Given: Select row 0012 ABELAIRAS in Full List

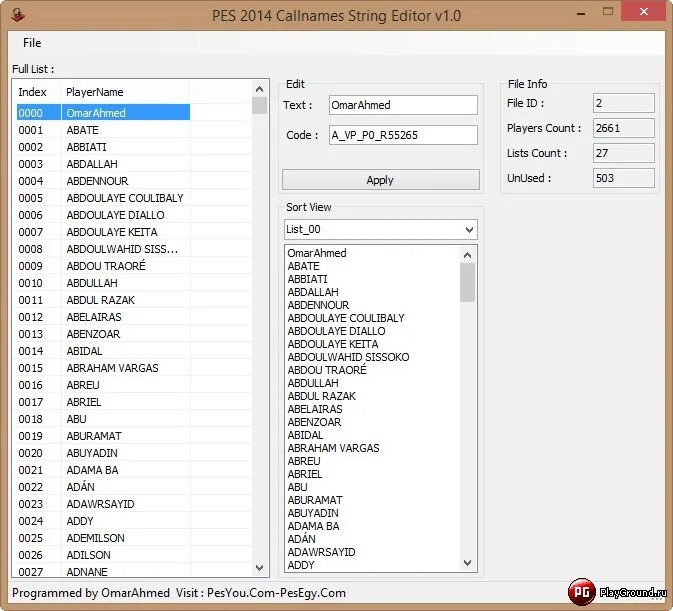Looking at the screenshot, I should (x=103, y=317).
